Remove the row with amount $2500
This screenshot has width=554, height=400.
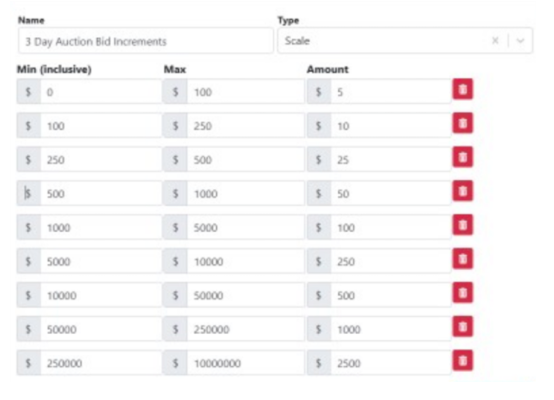click(462, 361)
